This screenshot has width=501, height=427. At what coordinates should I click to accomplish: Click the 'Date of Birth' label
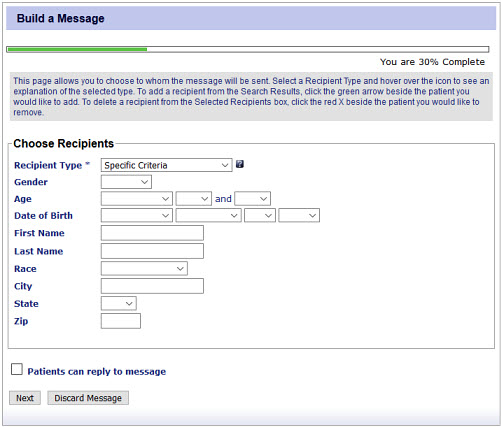(43, 216)
